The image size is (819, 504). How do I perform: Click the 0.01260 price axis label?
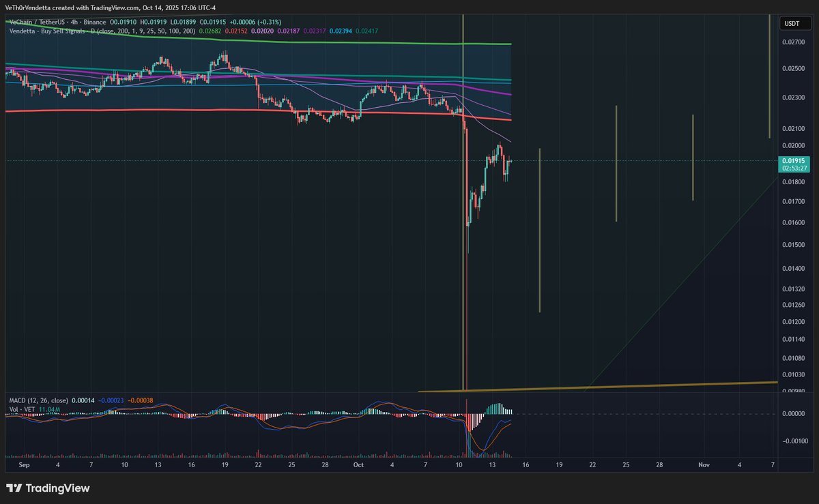click(793, 304)
